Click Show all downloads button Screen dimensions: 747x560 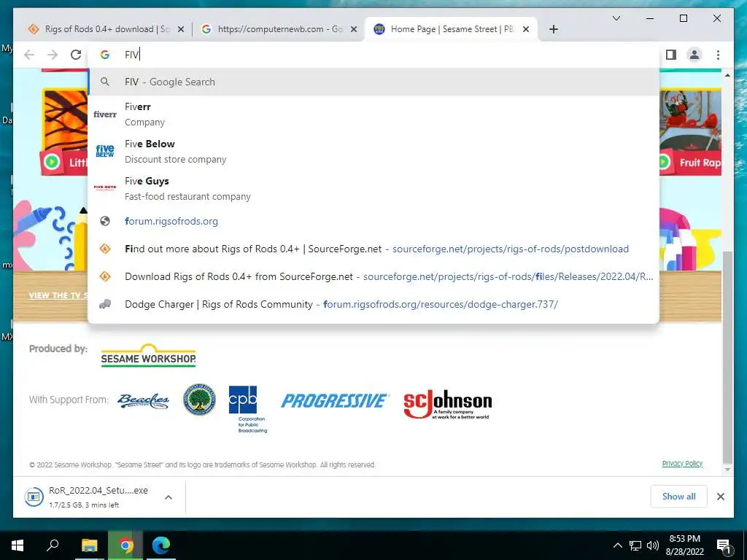point(679,497)
